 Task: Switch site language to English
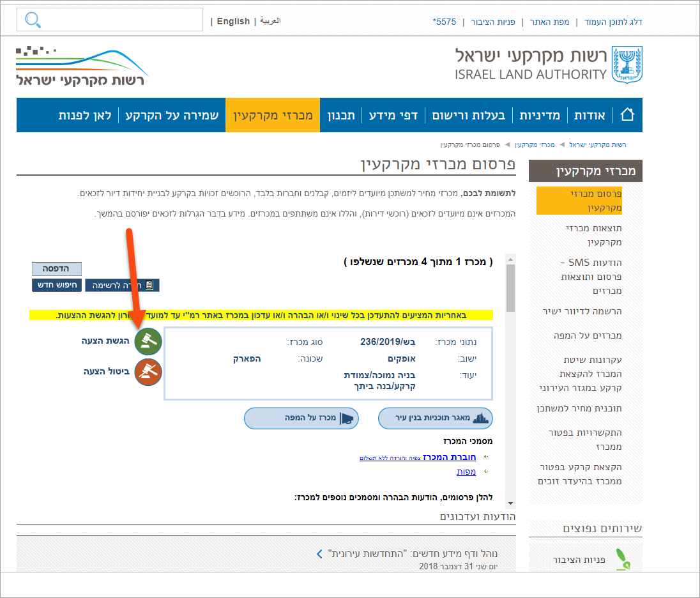click(x=233, y=21)
